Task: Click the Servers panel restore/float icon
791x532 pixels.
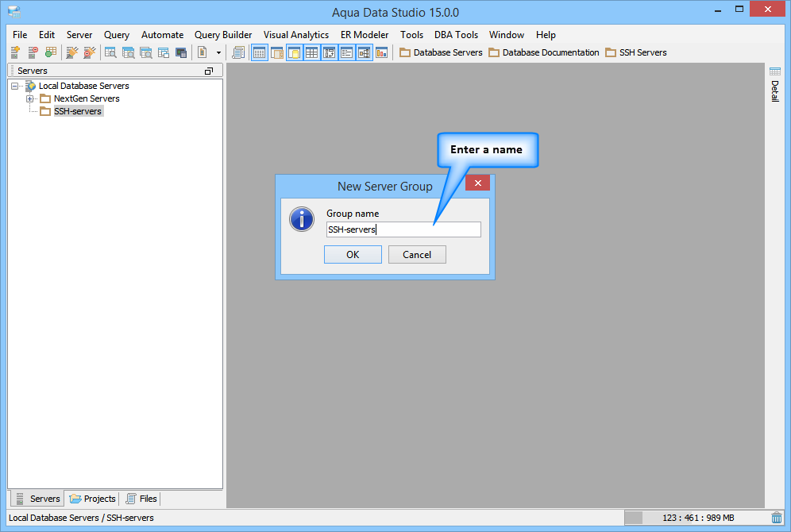Action: tap(208, 71)
